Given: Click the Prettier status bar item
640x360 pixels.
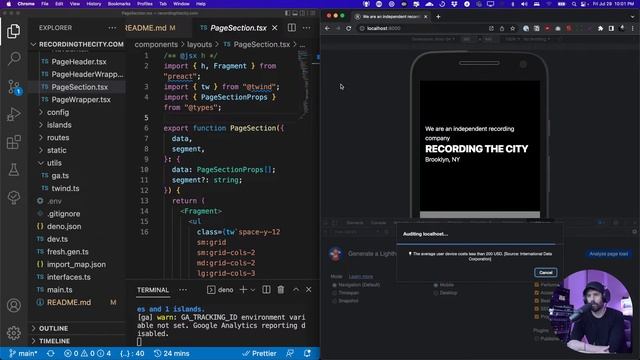Looking at the screenshot, I should pos(260,353).
